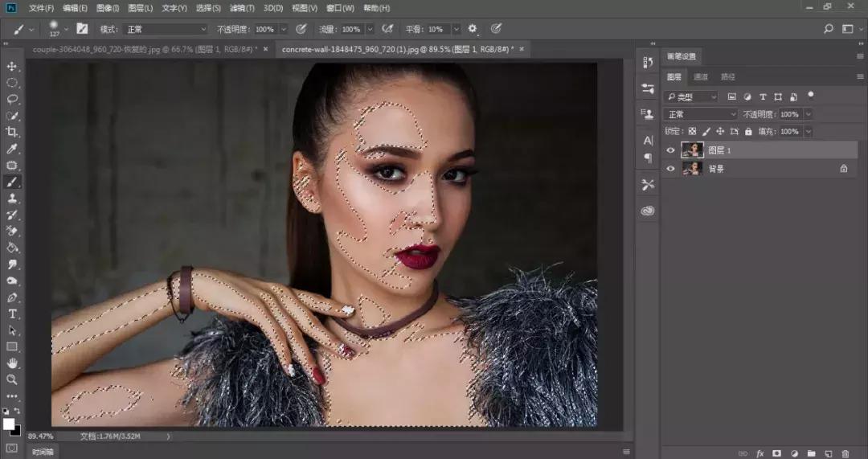Select the Zoom tool in toolbar
Viewport: 868px width, 459px height.
[x=12, y=379]
